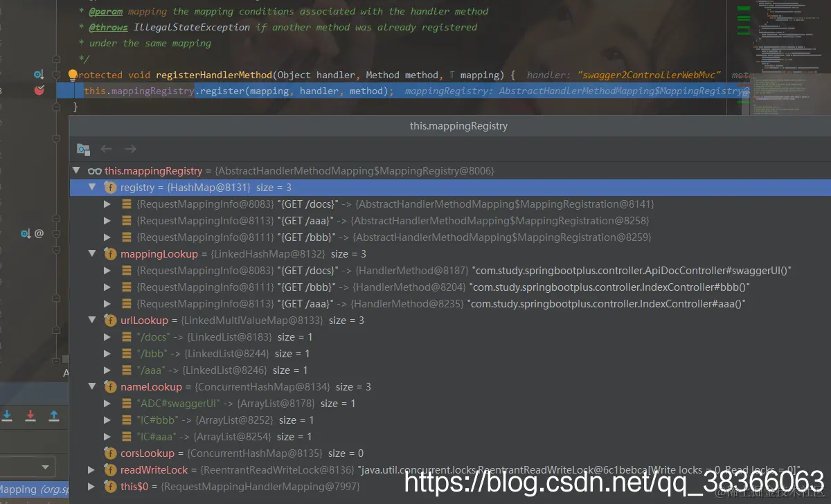831x504 pixels.
Task: Click the back arrow in popup toolbar
Action: coord(106,149)
